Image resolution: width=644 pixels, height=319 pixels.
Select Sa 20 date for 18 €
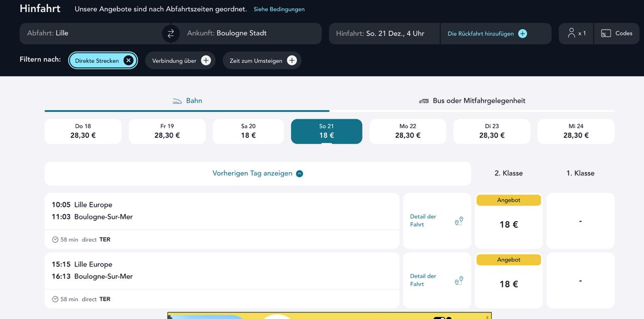point(248,131)
